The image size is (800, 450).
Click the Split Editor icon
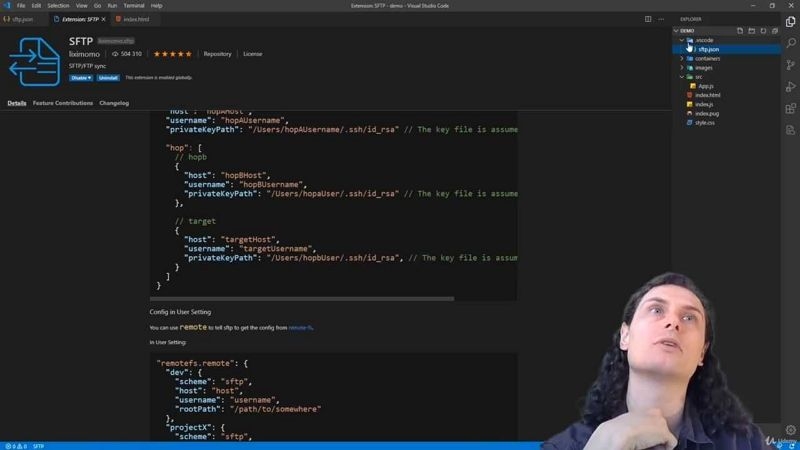648,19
